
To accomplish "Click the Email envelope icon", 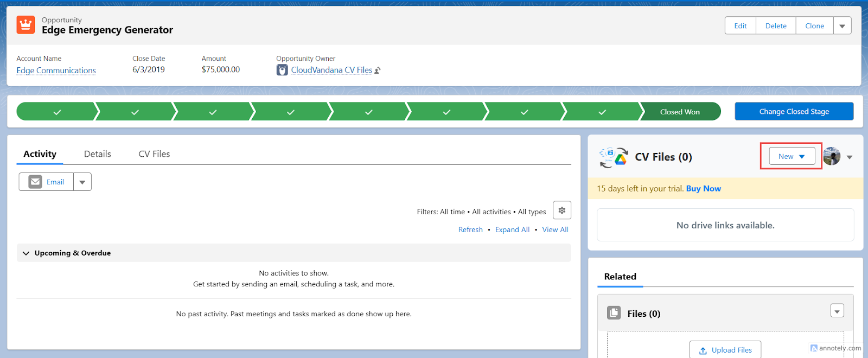I will pyautogui.click(x=35, y=182).
